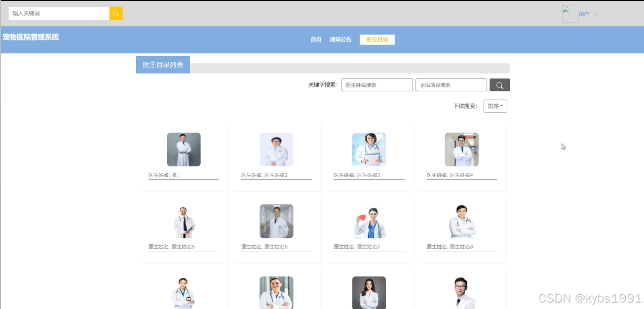The width and height of the screenshot is (644, 309).
Task: Click the text 医生姓名7
Action: [369, 247]
